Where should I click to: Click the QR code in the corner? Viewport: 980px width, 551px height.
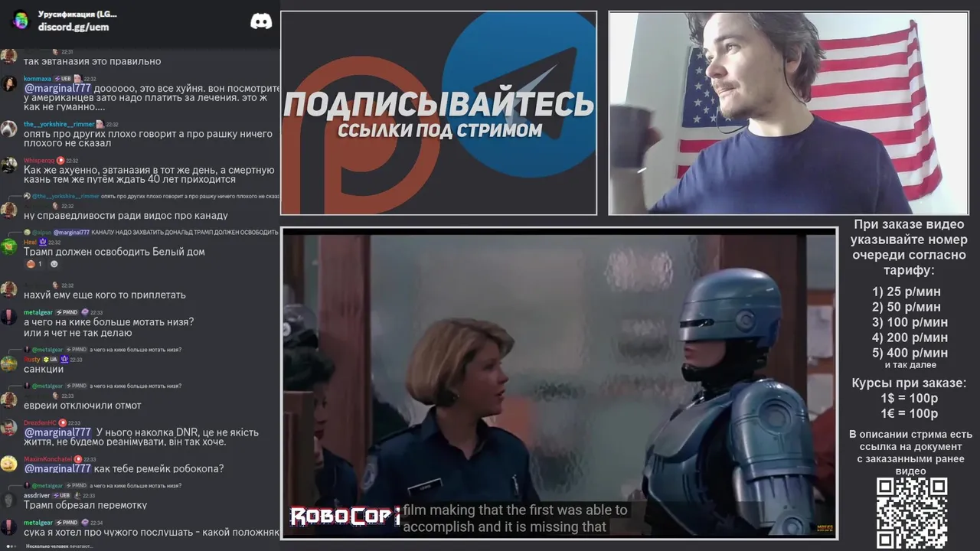[x=912, y=512]
